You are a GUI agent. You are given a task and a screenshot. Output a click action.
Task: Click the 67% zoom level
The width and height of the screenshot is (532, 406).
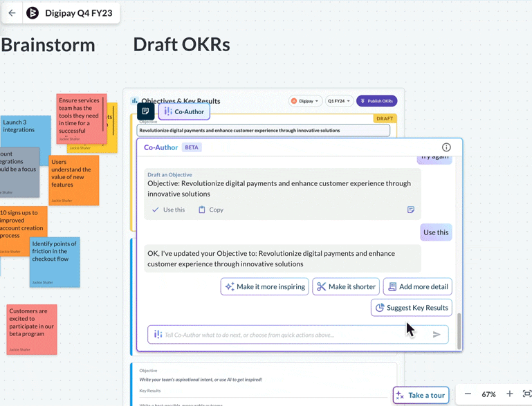[x=488, y=394]
